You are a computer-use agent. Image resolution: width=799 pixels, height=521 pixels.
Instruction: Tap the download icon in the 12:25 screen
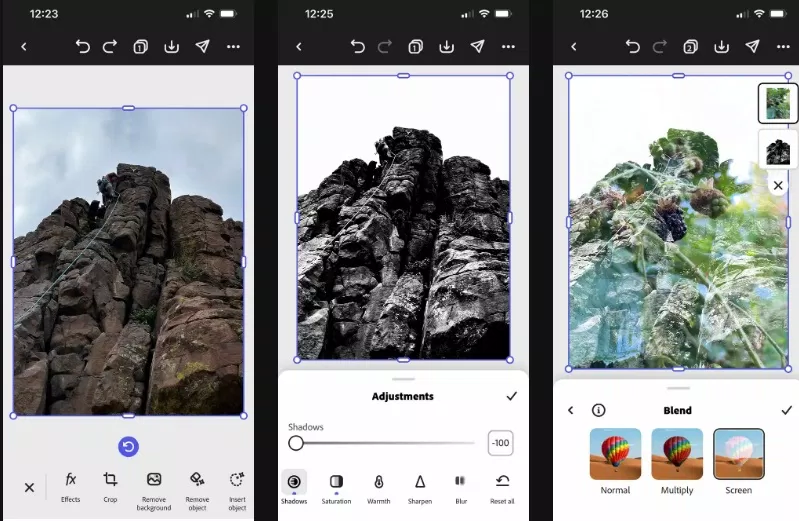click(446, 47)
